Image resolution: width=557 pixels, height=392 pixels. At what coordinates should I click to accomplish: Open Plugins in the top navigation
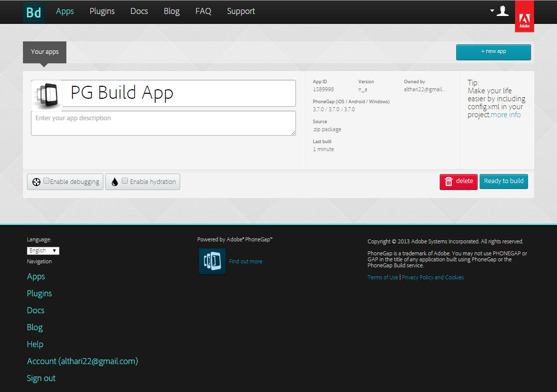point(102,11)
